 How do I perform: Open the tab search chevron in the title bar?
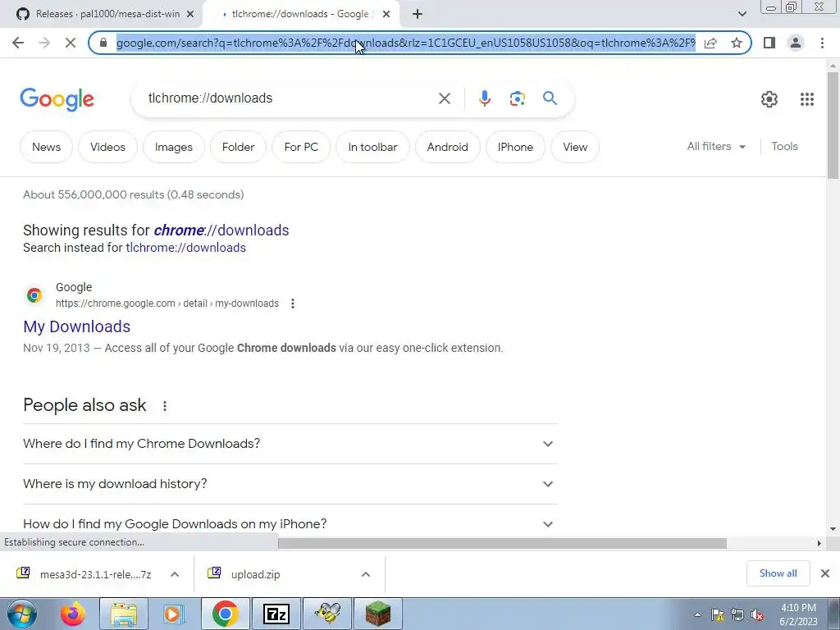point(742,14)
